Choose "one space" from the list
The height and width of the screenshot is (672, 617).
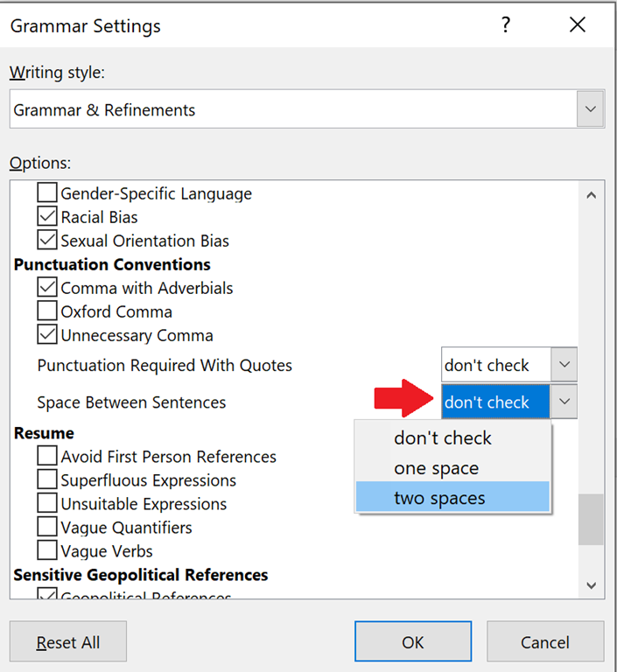(x=436, y=468)
